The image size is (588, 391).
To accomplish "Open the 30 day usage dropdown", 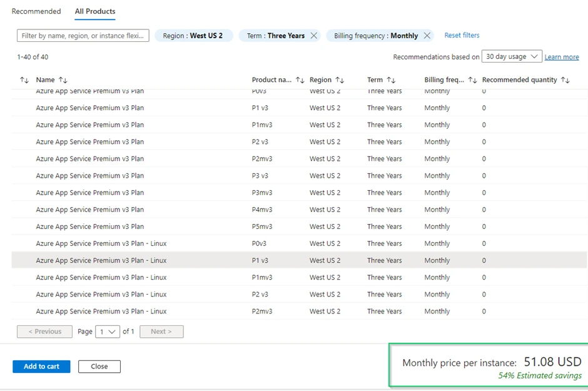I will 511,56.
